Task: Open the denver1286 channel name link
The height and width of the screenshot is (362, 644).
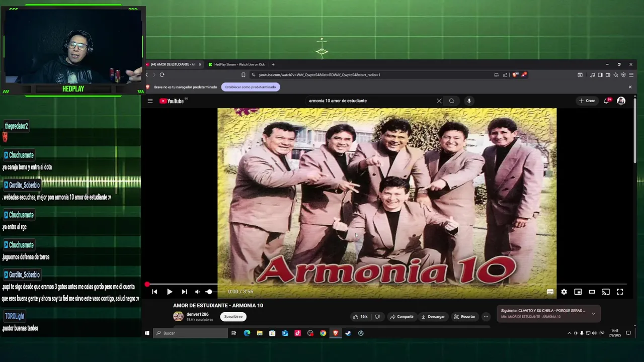Action: (x=197, y=314)
